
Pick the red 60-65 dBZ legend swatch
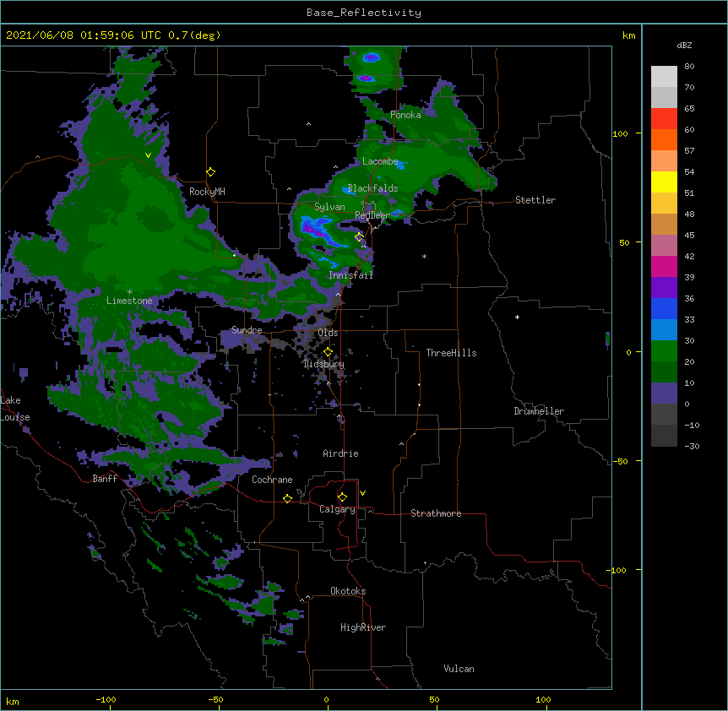664,118
